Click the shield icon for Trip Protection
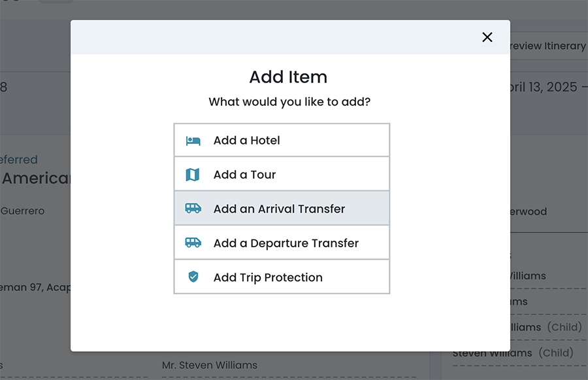 (193, 277)
